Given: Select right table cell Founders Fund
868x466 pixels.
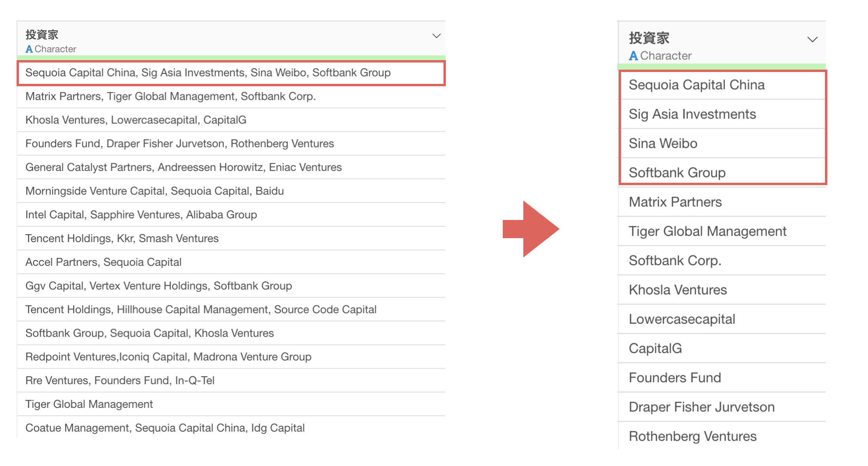Looking at the screenshot, I should pyautogui.click(x=722, y=378).
